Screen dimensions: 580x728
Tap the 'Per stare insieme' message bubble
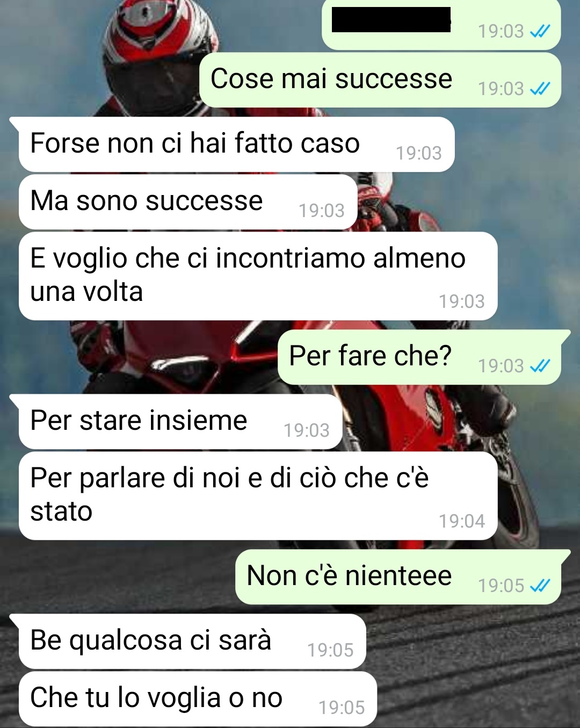point(180,422)
